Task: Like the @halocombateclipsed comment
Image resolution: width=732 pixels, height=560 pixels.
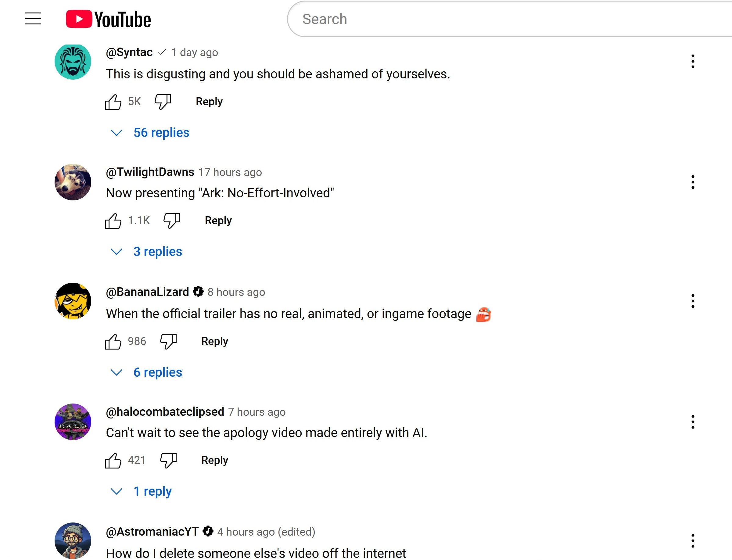Action: tap(113, 460)
